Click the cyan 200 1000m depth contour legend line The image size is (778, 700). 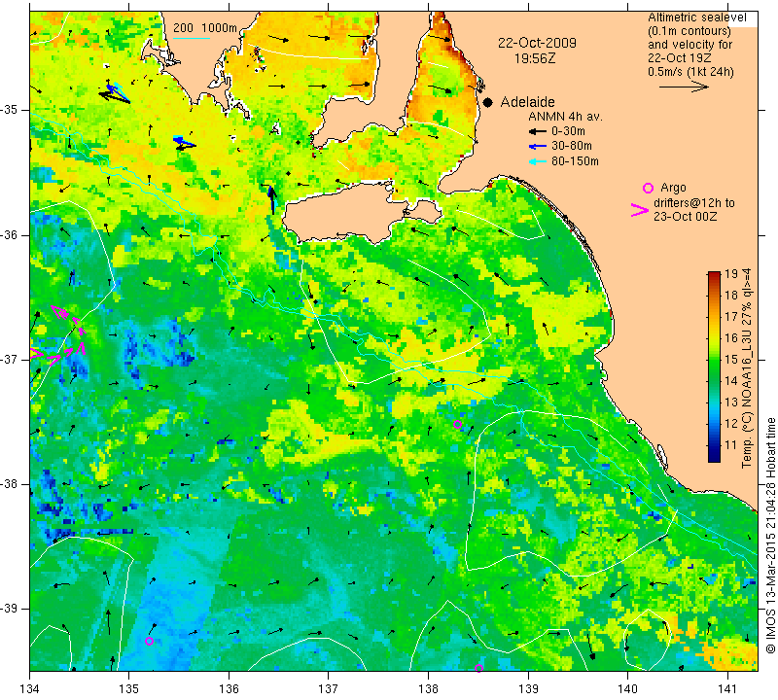tap(192, 38)
